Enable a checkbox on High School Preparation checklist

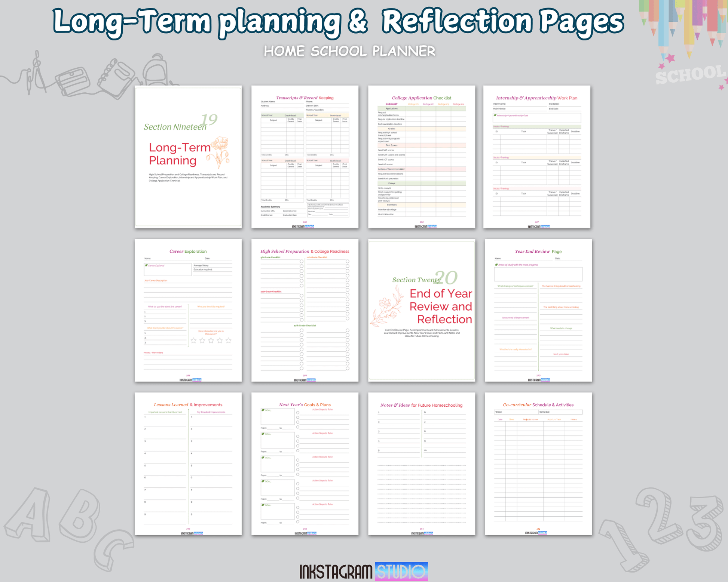tap(301, 261)
